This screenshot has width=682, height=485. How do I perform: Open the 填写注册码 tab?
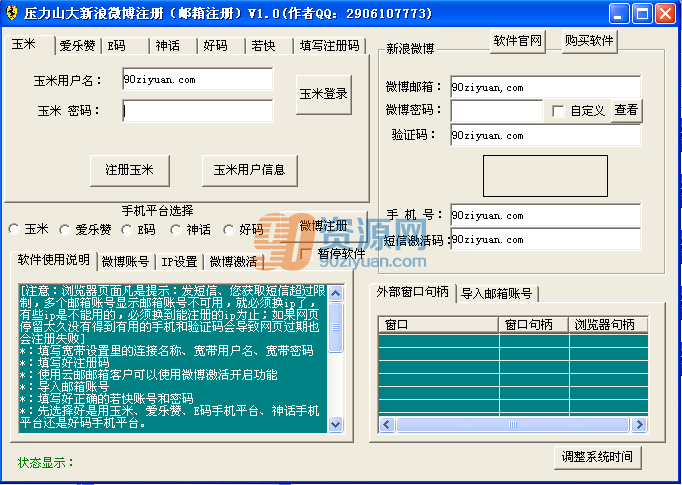[x=330, y=46]
